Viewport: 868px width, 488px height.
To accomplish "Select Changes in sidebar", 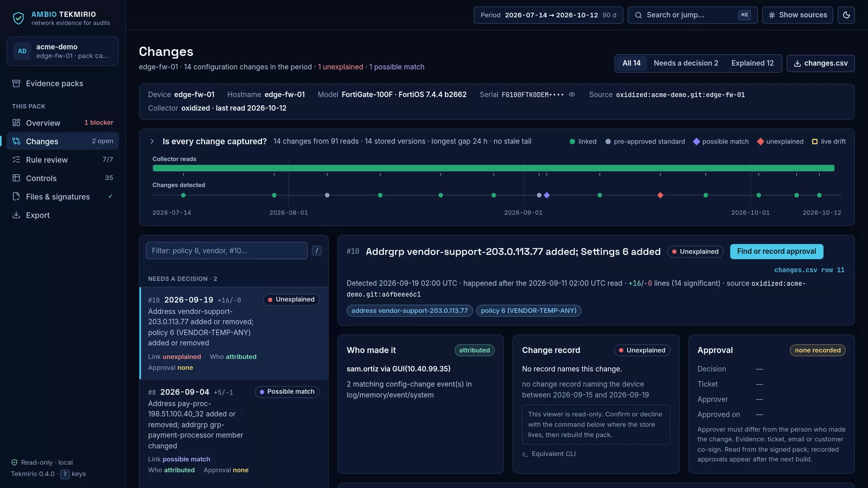I will [x=62, y=142].
